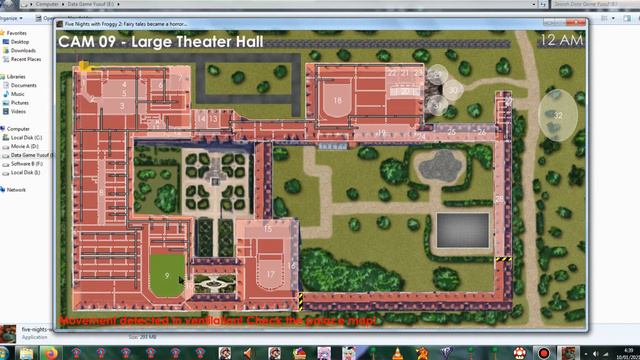The width and height of the screenshot is (640, 360).
Task: Open camera 32 oval garden area
Action: 558,116
